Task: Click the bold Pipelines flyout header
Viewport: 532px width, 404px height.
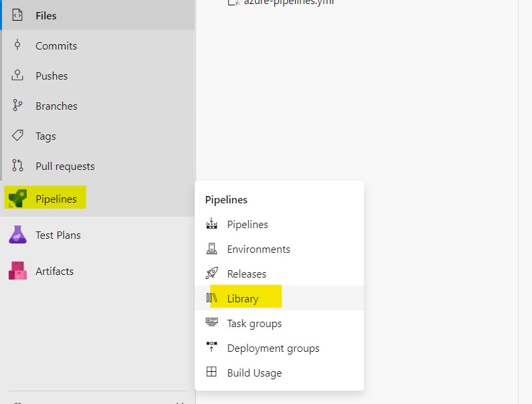Action: pos(226,200)
